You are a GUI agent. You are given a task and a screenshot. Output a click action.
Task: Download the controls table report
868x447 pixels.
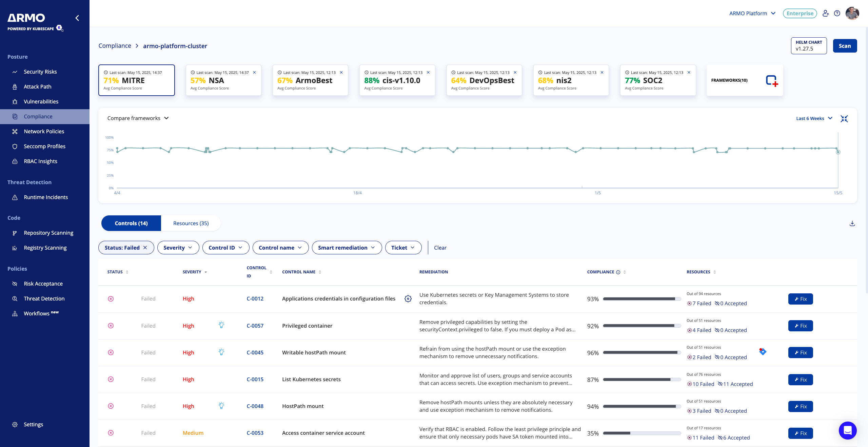click(x=852, y=223)
